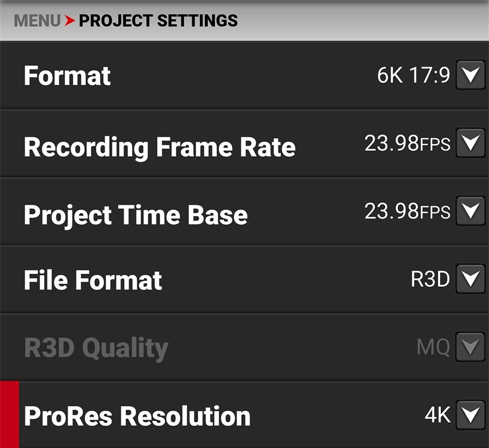Click the Project Time Base 23.98FPS value
The height and width of the screenshot is (448, 489).
[407, 211]
